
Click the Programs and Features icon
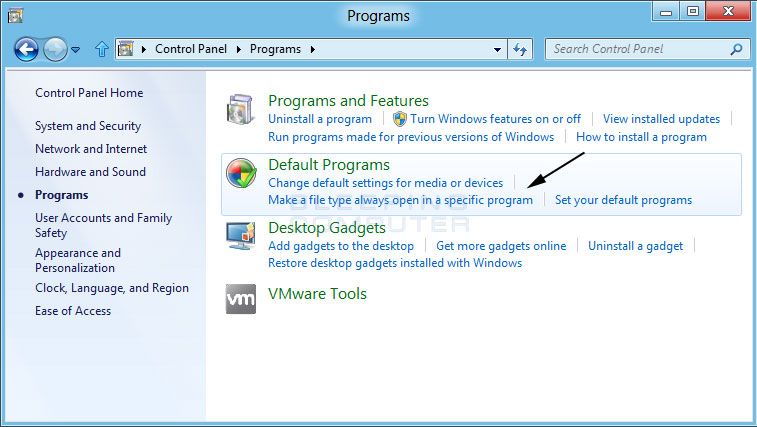[242, 110]
